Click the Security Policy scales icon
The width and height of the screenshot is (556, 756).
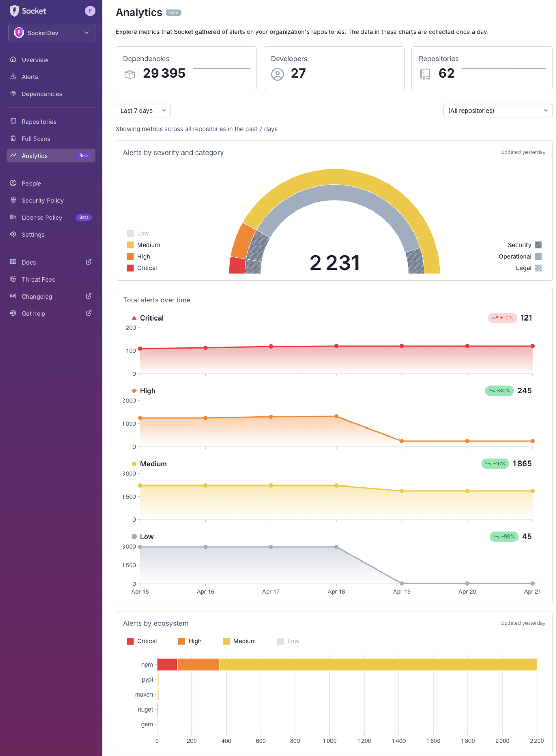[13, 200]
